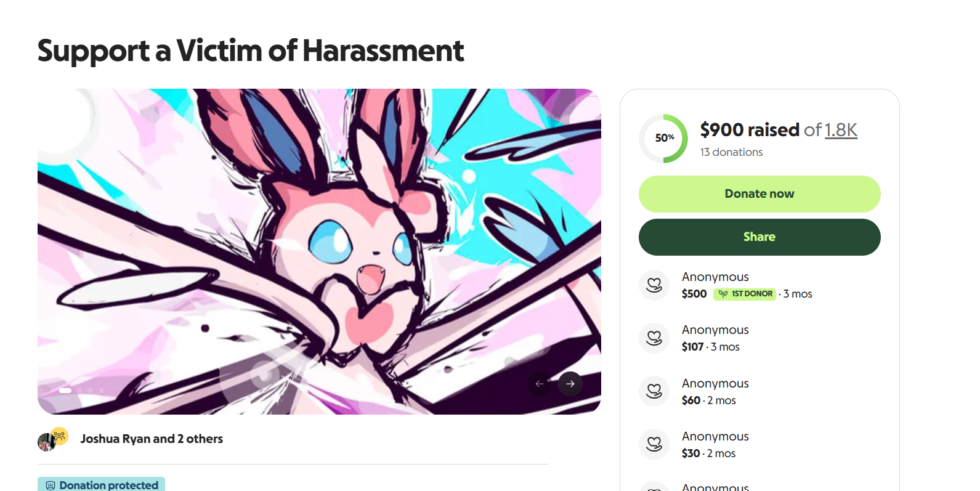Click the shield icon in Donation protected

[x=51, y=485]
